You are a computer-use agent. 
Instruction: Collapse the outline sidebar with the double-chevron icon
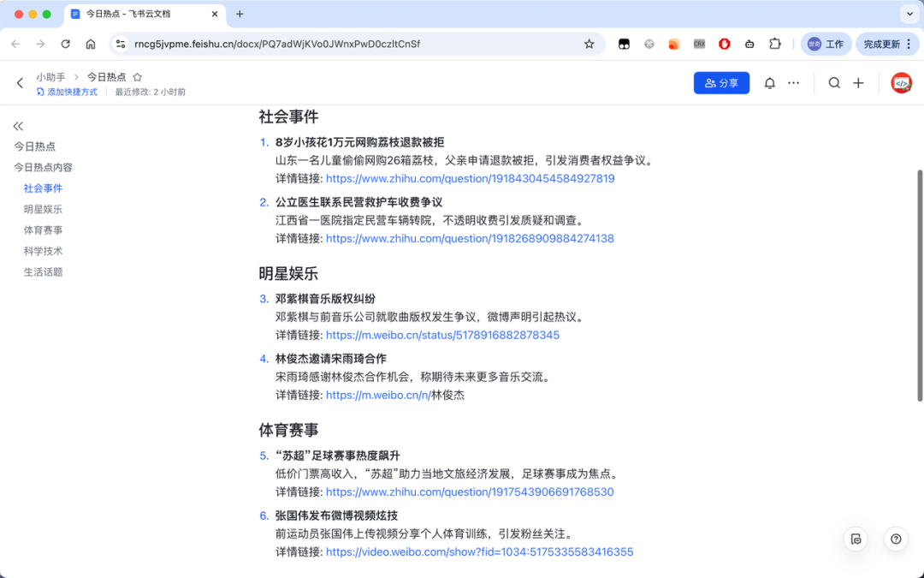click(18, 125)
